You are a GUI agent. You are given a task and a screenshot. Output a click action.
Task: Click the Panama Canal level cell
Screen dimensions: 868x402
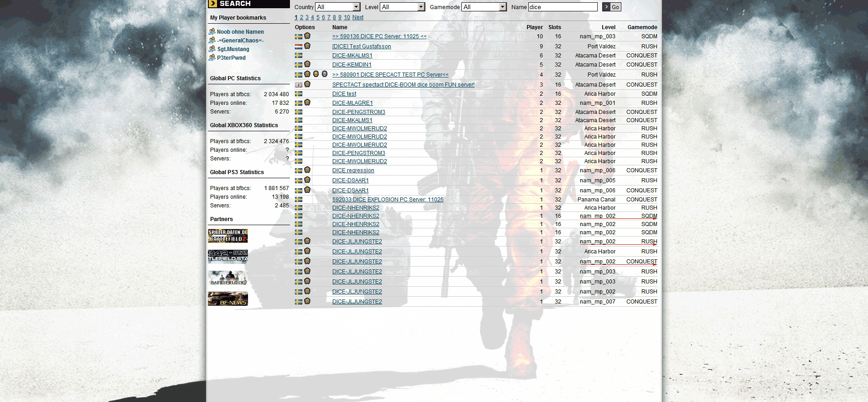tap(596, 200)
